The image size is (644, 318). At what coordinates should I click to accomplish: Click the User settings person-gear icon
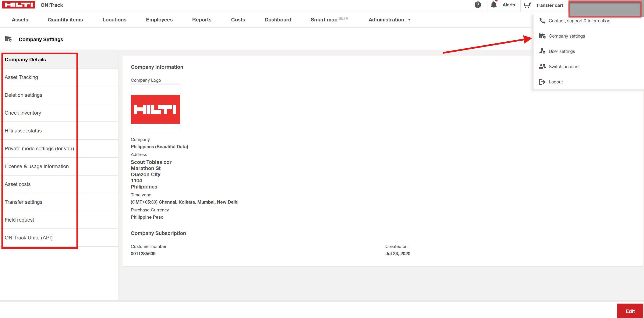click(x=542, y=51)
